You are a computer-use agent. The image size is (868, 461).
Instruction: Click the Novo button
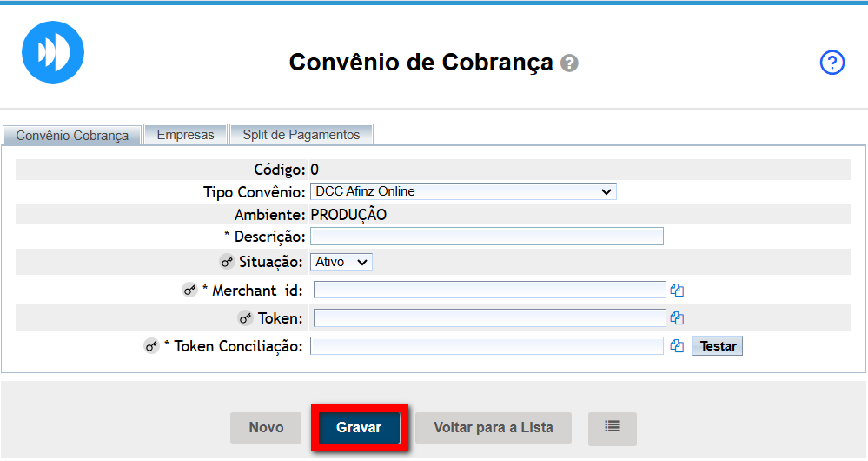coord(266,428)
